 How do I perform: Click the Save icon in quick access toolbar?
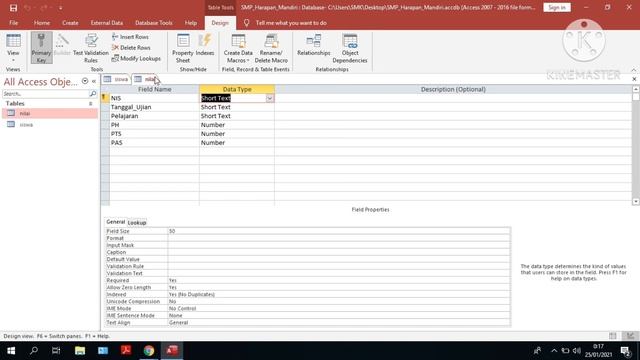tap(13, 8)
